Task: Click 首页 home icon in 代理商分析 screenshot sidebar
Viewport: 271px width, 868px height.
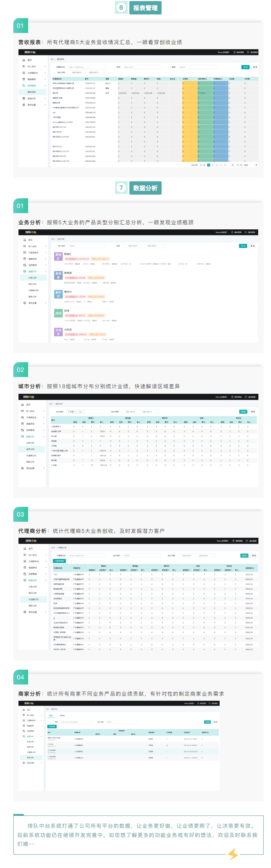Action: pyautogui.click(x=25, y=549)
